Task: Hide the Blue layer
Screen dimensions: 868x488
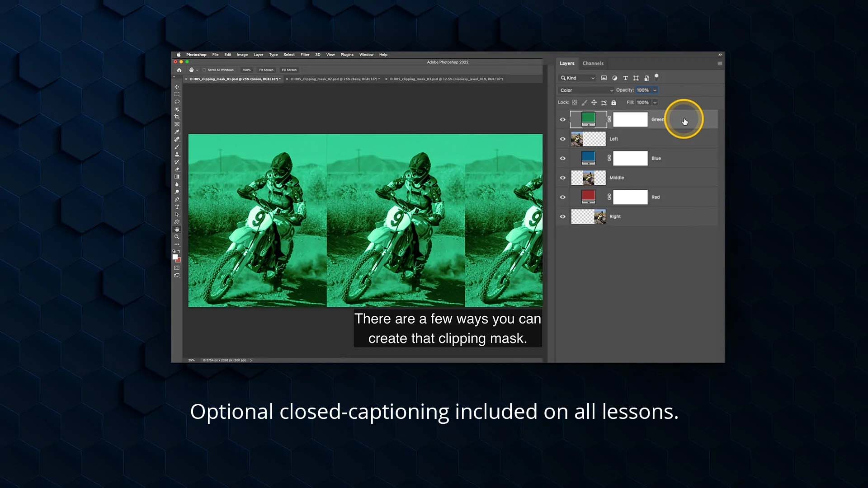Action: tap(563, 159)
